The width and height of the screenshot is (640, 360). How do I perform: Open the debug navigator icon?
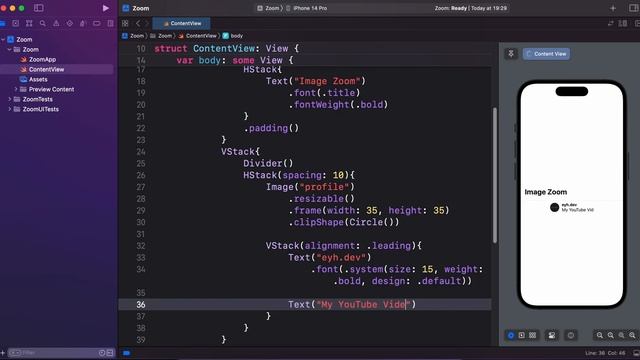tap(83, 23)
